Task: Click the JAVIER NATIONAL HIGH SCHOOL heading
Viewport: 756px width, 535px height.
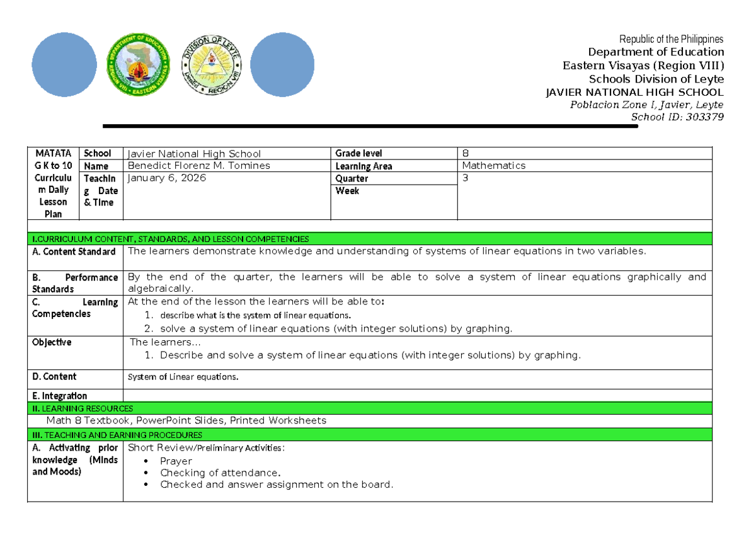Action: (634, 92)
